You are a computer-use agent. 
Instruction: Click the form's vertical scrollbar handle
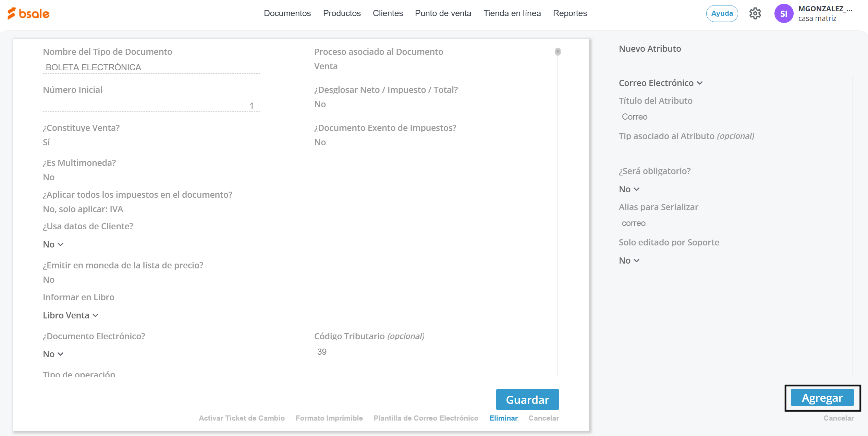(558, 52)
